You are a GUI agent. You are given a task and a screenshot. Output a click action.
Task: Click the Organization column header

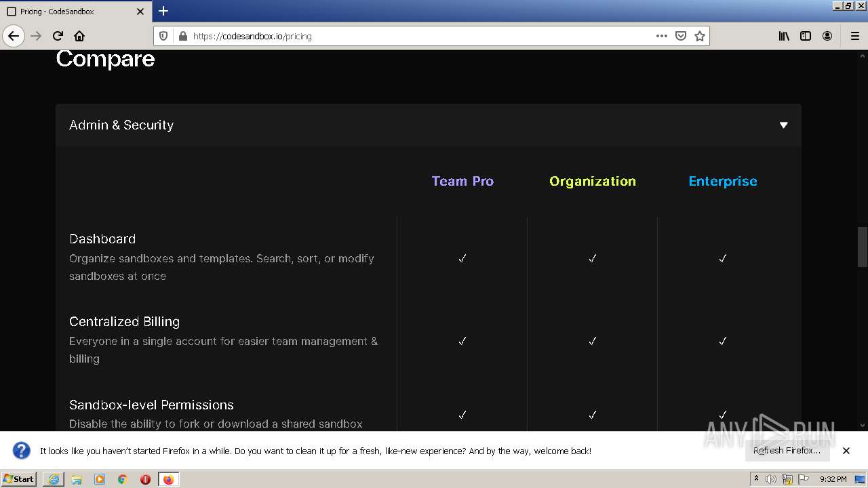click(x=593, y=181)
